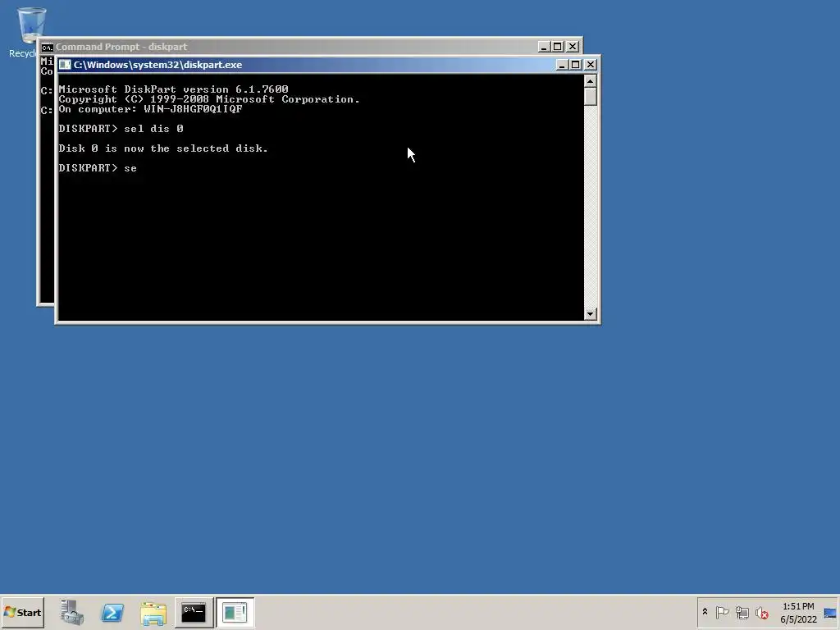Show hidden tray icons arrow

click(705, 612)
